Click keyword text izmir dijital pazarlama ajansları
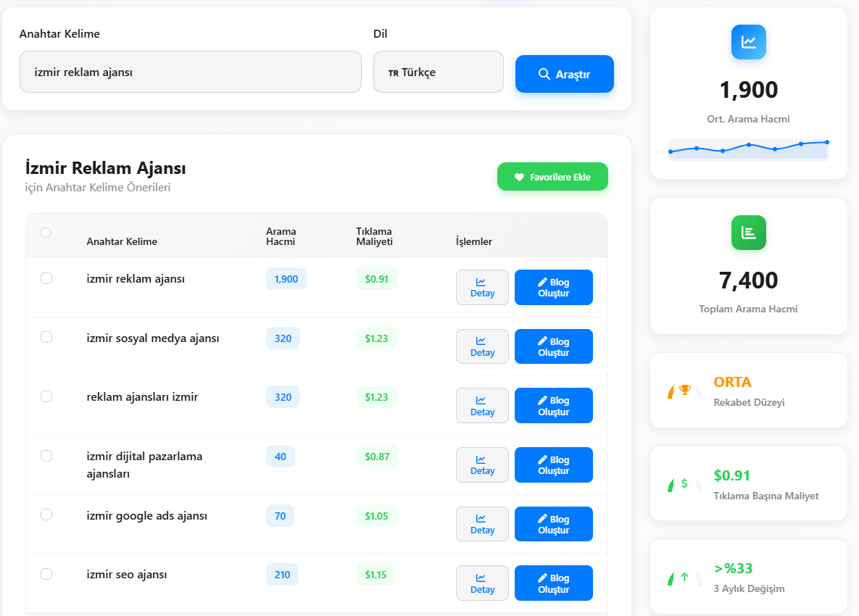 (x=145, y=465)
